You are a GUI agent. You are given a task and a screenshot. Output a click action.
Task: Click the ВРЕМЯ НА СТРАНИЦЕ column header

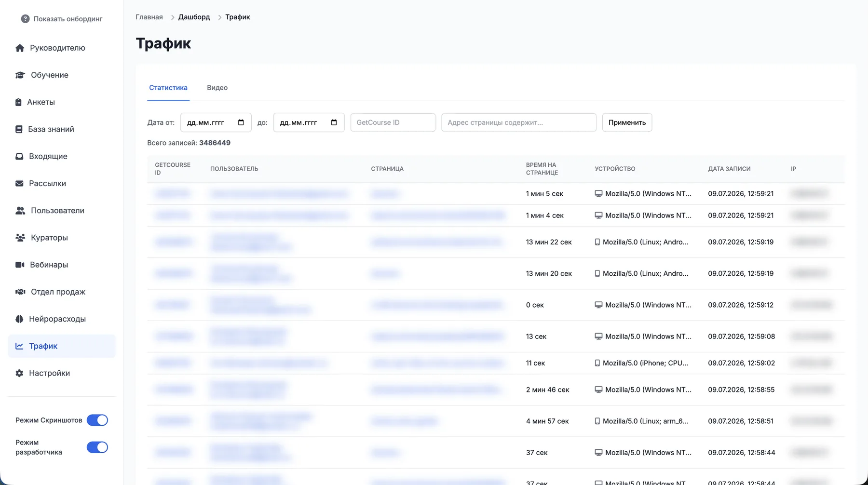coord(542,169)
